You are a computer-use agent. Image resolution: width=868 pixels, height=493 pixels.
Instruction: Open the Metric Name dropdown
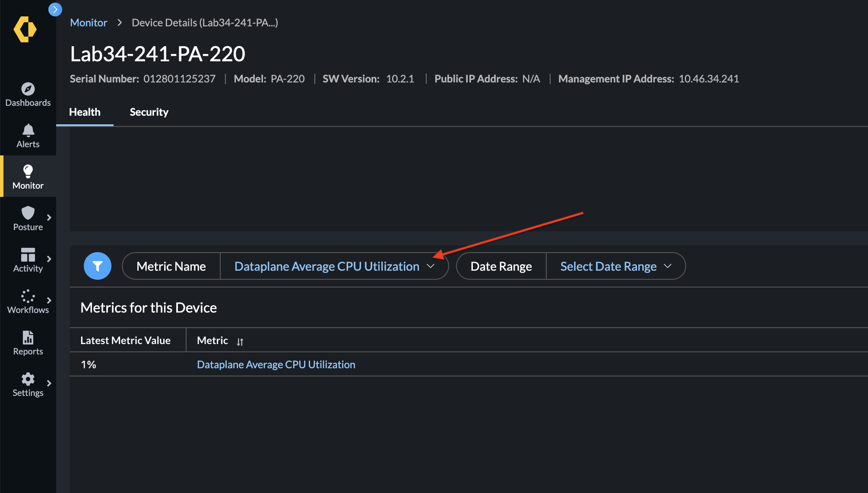click(x=334, y=266)
